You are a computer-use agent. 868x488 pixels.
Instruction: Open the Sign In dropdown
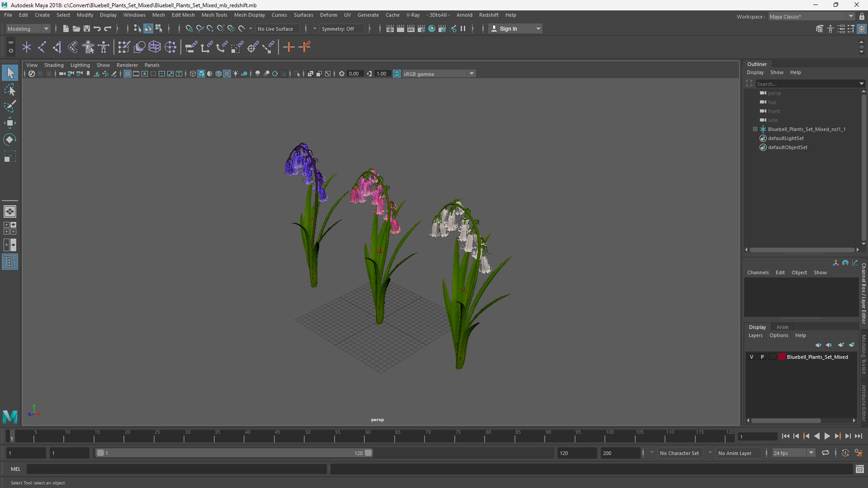(516, 28)
